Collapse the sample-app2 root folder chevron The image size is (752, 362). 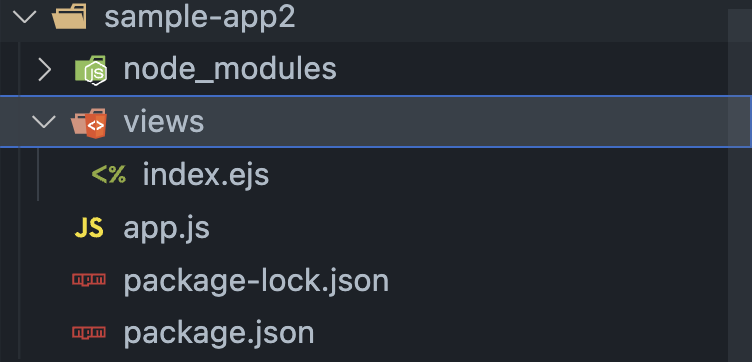pos(24,17)
